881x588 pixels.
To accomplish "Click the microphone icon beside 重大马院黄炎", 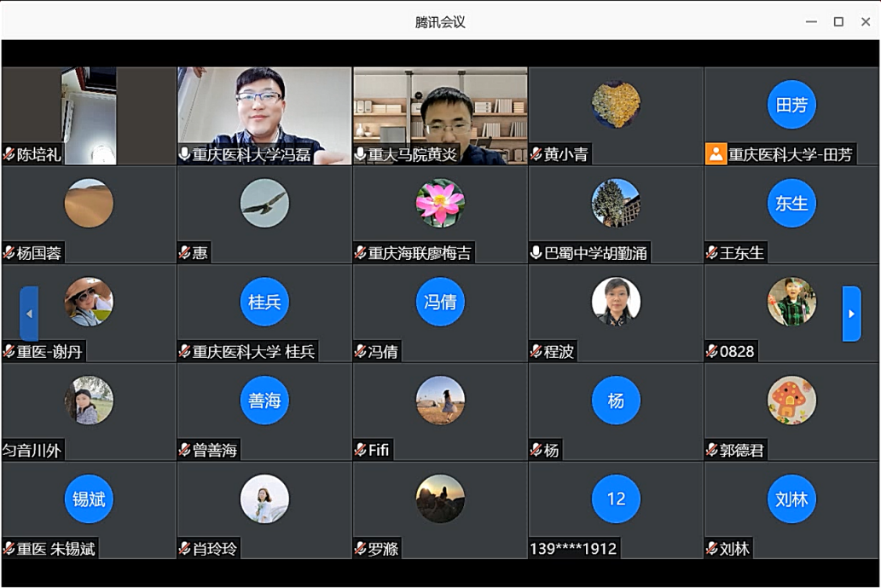I will click(361, 154).
